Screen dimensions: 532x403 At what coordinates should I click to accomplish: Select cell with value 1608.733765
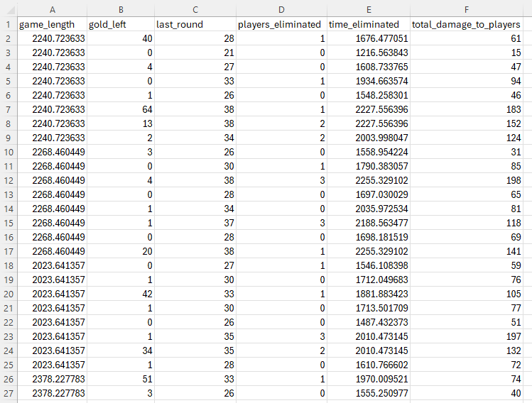[x=369, y=67]
